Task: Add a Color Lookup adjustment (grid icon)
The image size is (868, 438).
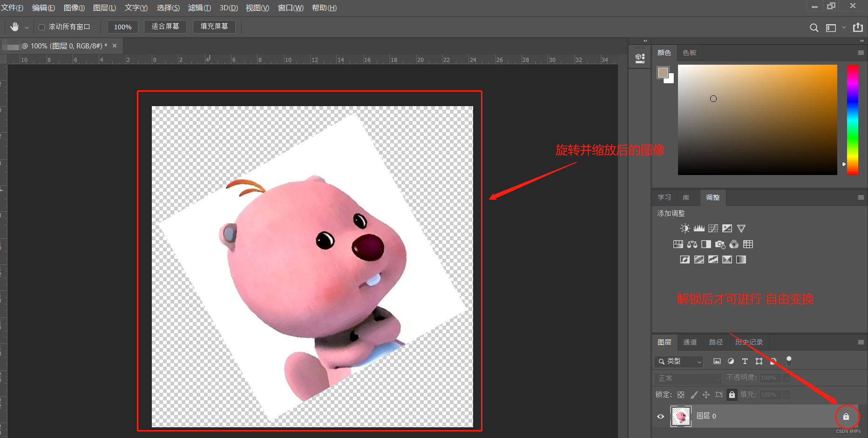Action: tap(748, 244)
